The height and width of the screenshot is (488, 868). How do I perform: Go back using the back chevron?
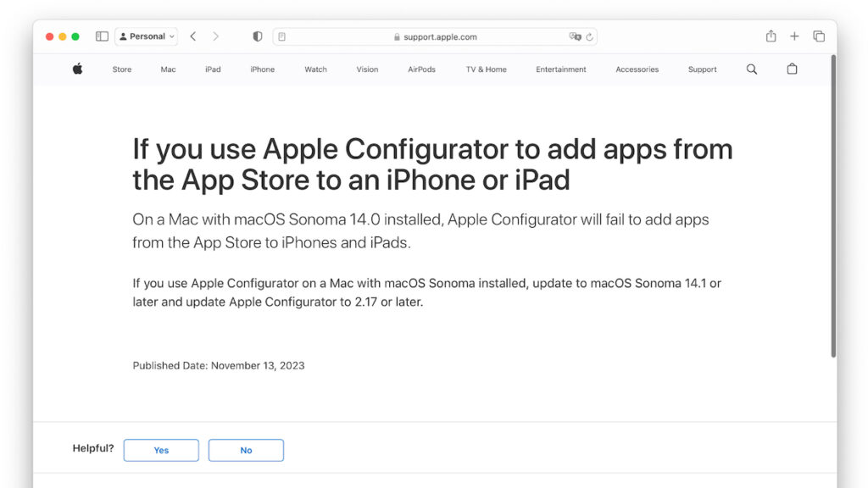coord(193,36)
